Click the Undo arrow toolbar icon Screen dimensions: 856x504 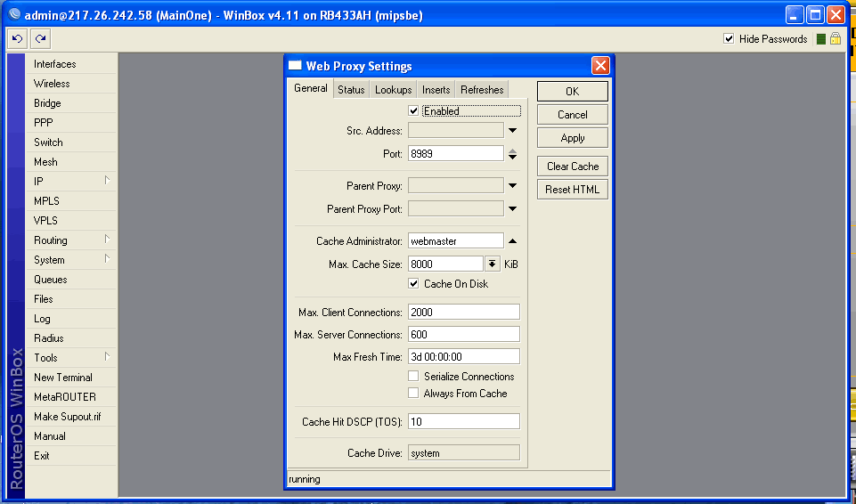coord(18,38)
